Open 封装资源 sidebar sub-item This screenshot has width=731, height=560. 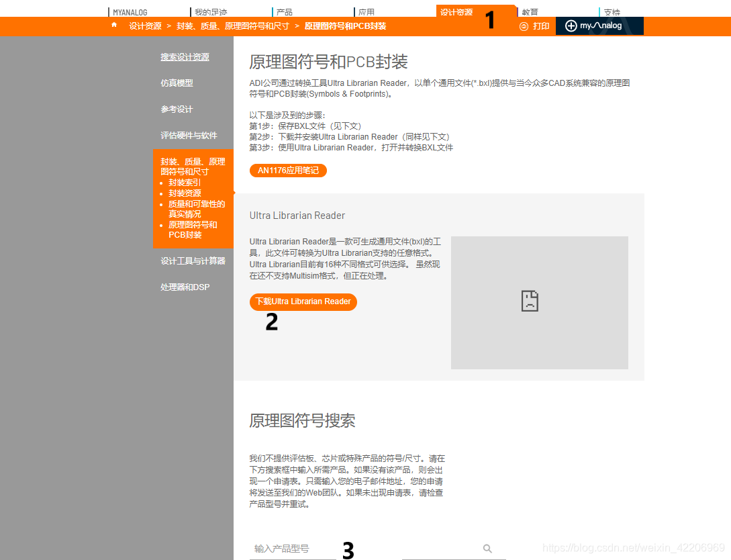point(185,193)
